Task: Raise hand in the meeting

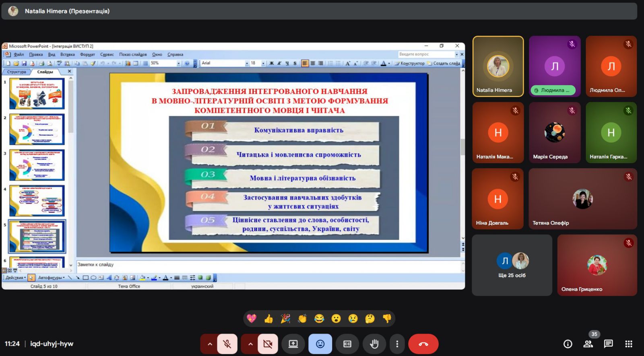Action: [x=374, y=344]
